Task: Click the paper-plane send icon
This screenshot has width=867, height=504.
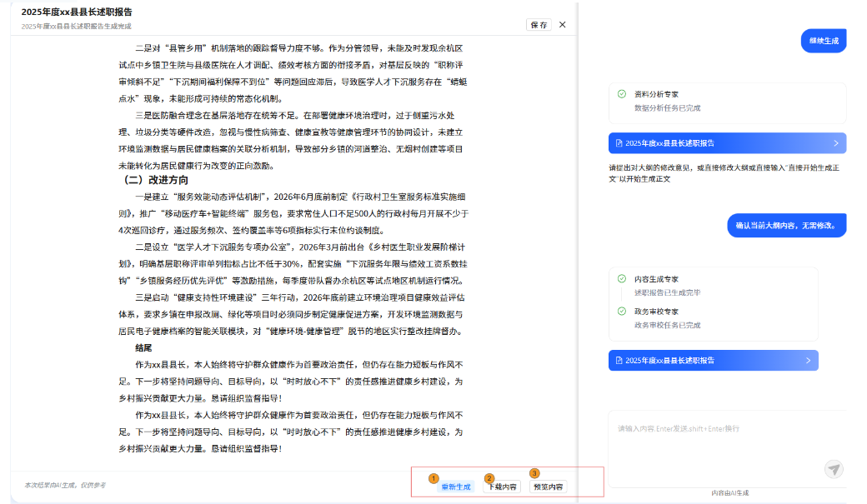Action: [x=834, y=469]
